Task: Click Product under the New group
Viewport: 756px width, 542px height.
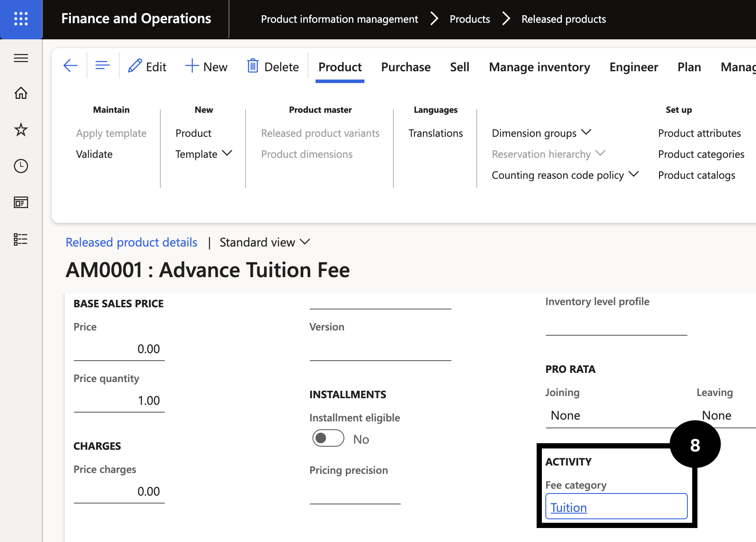Action: tap(194, 133)
